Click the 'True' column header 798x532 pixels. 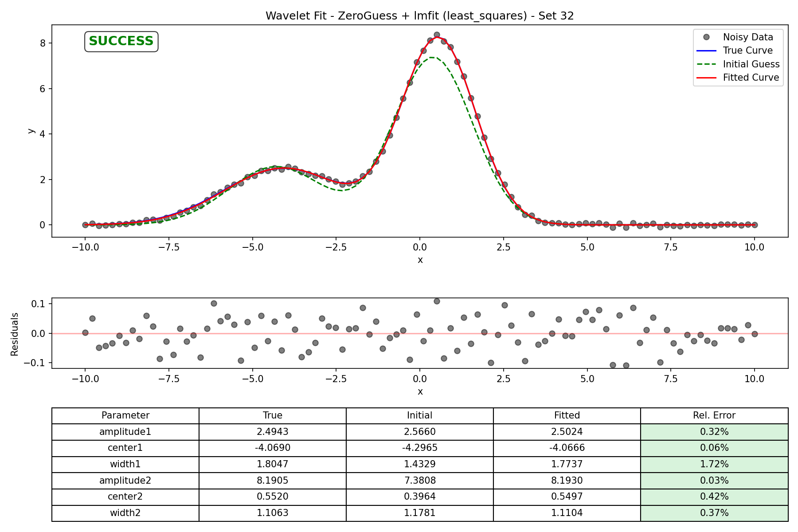[x=273, y=415]
